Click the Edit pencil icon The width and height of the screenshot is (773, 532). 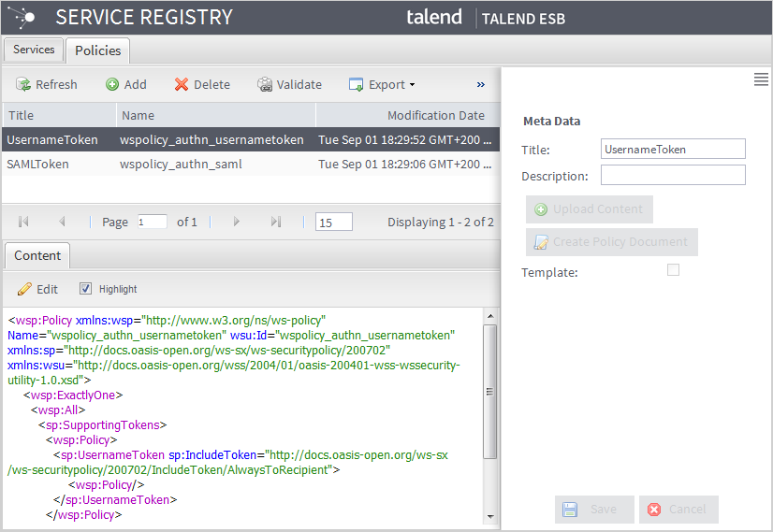(x=25, y=289)
